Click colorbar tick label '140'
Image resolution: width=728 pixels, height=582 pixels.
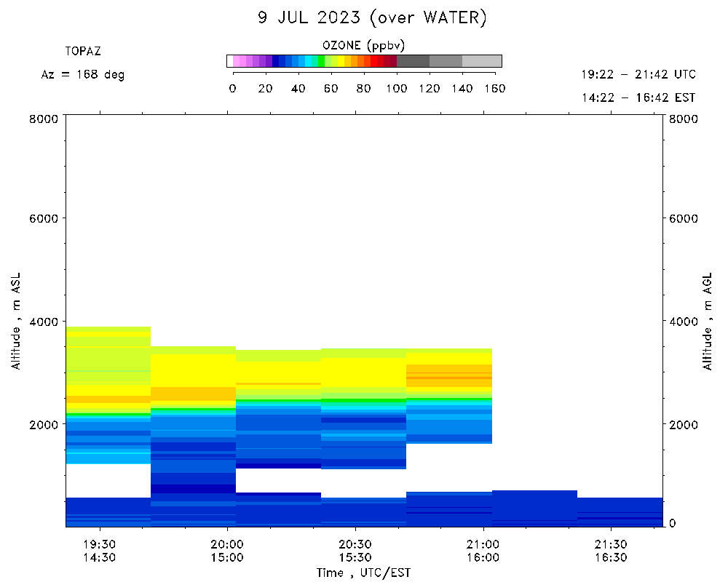462,89
